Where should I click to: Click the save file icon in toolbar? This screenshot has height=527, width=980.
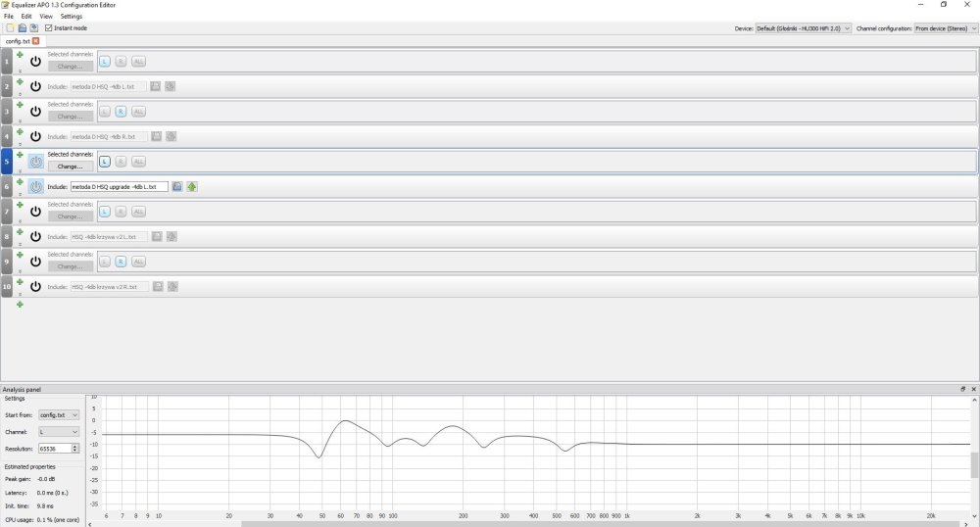(33, 28)
